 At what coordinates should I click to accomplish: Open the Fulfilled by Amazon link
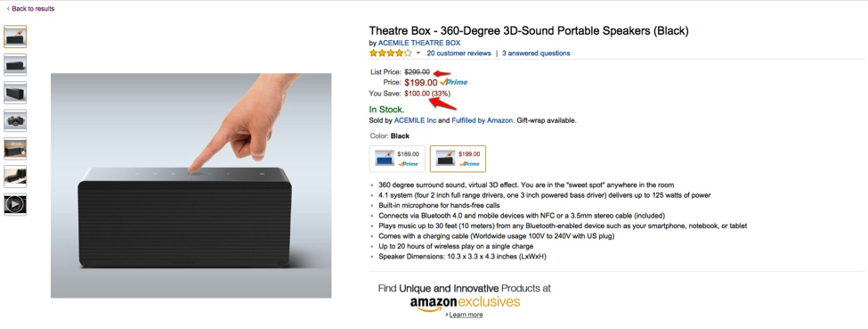[x=483, y=119]
